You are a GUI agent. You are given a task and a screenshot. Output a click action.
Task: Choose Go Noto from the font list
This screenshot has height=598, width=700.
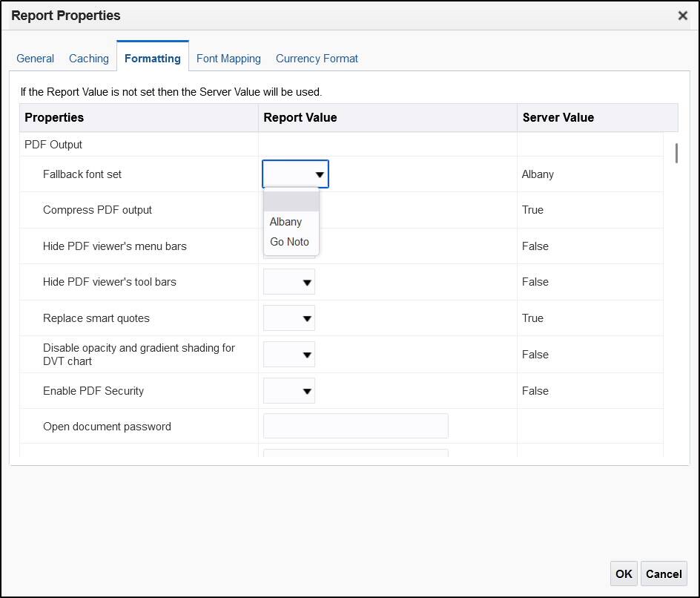coord(289,242)
